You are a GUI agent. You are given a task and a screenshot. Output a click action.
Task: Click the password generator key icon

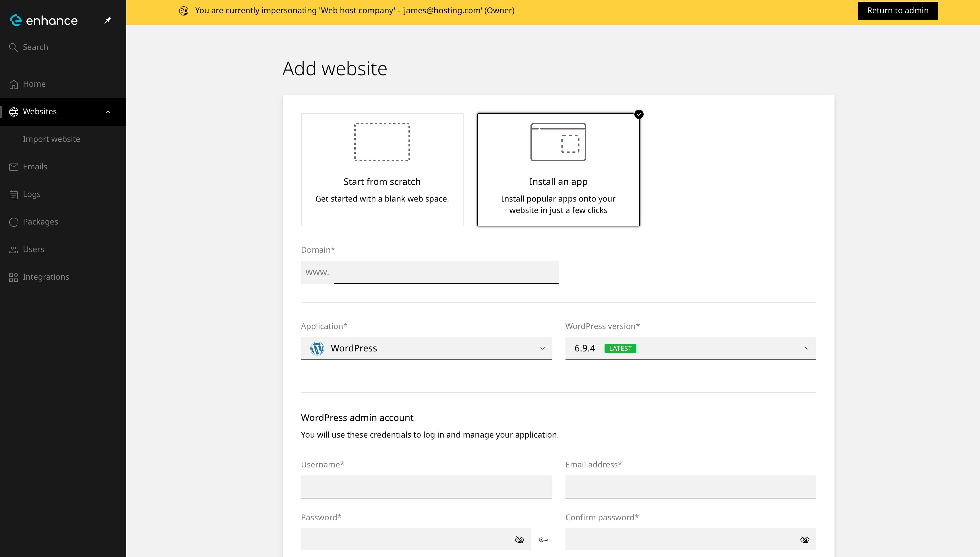(543, 540)
